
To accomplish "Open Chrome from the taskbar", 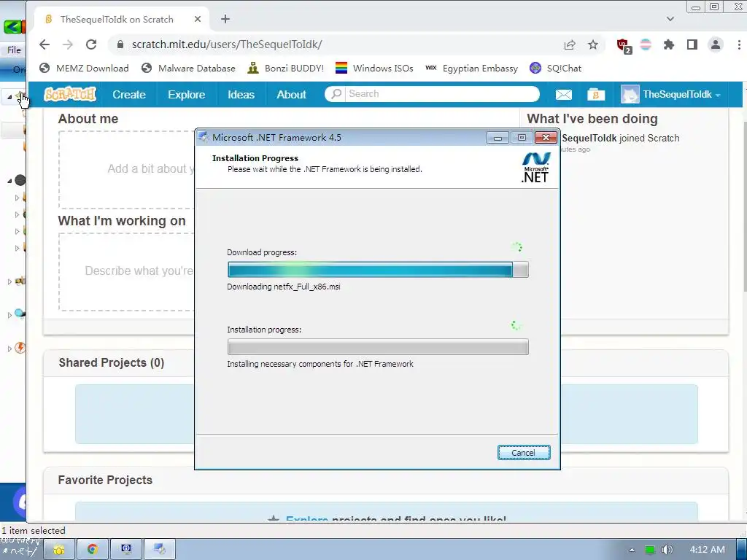I will pyautogui.click(x=93, y=550).
